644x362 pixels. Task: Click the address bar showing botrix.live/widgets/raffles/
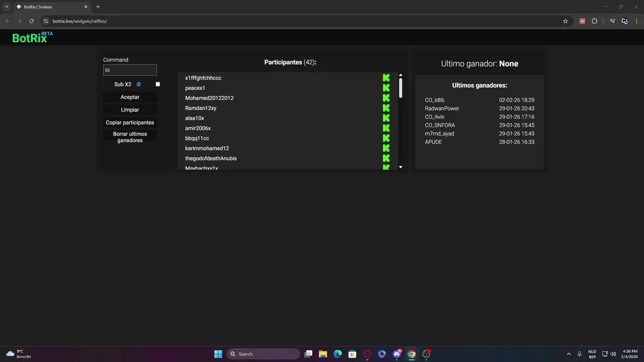tap(302, 21)
